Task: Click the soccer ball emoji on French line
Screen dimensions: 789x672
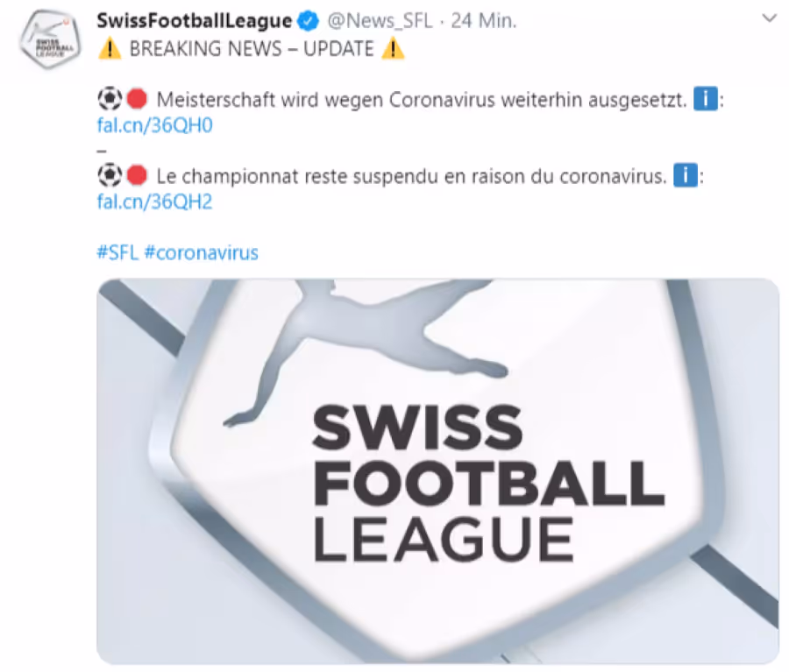Action: 110,175
